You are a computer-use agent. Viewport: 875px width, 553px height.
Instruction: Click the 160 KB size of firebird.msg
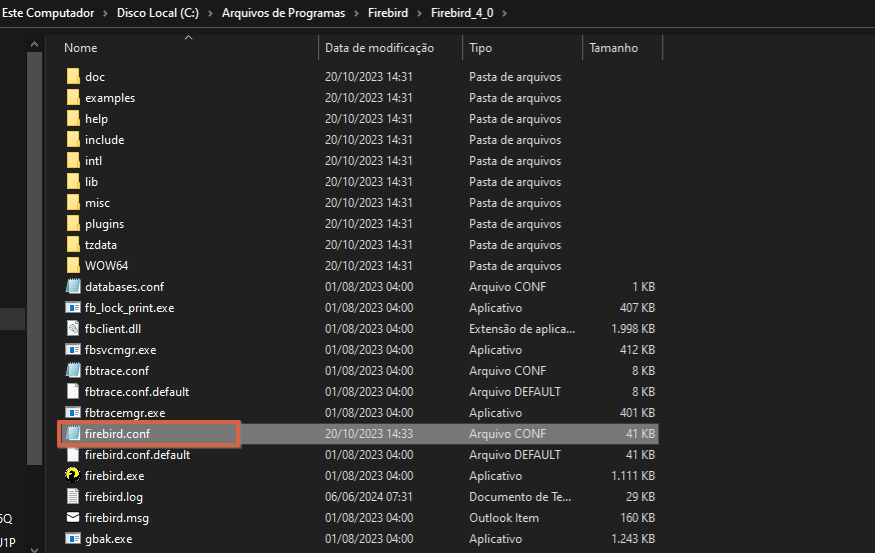coord(637,518)
